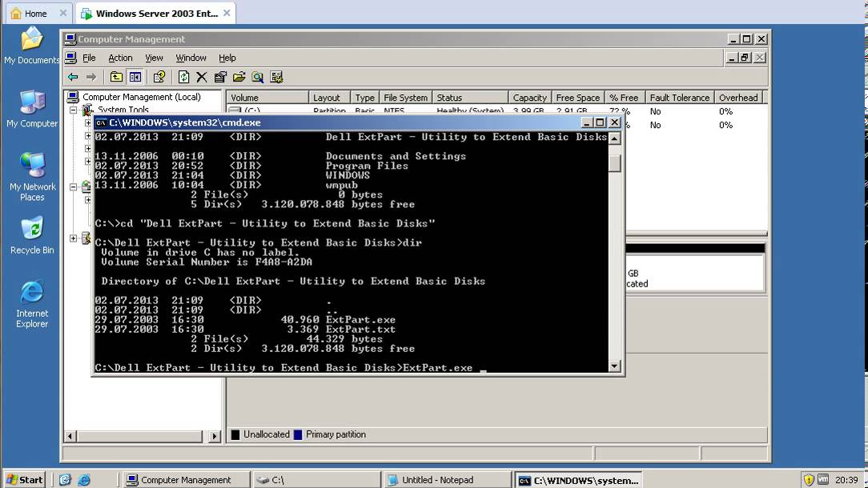Select Windows Server 2003 Ent... tab
Image resolution: width=868 pixels, height=488 pixels.
[157, 14]
